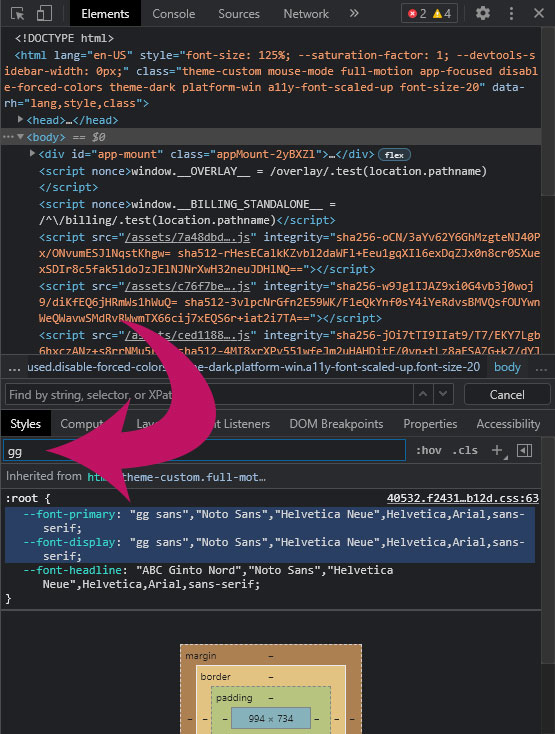Click the 994 × 734 content size box
Image resolution: width=555 pixels, height=734 pixels.
(x=270, y=719)
